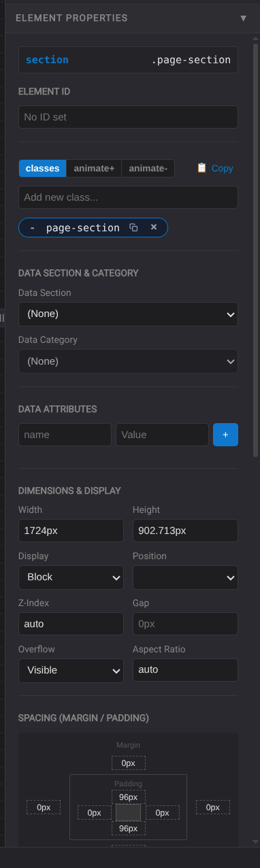Switch to the animate+ tab
260x868 pixels.
coord(94,168)
